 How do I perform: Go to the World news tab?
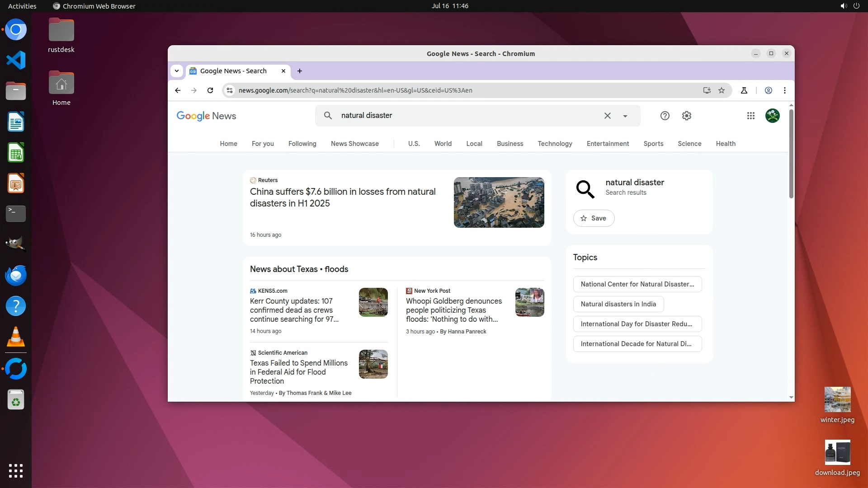click(443, 144)
